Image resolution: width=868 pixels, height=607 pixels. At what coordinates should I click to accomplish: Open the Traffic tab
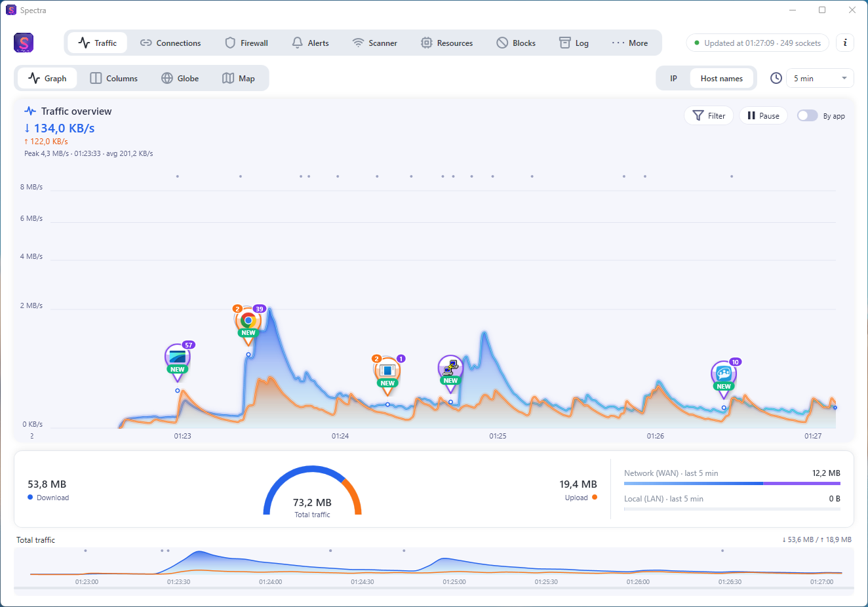(98, 43)
